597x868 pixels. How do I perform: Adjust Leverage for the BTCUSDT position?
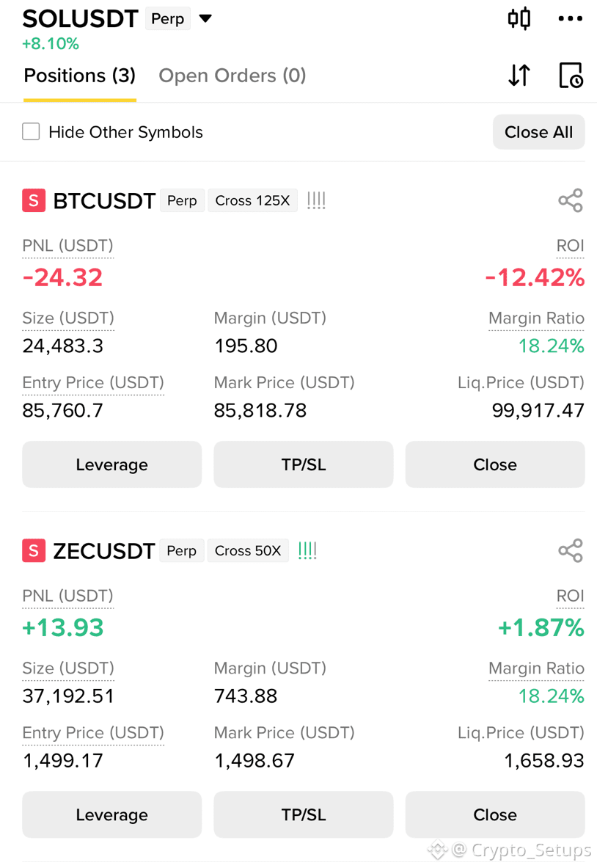pos(111,464)
